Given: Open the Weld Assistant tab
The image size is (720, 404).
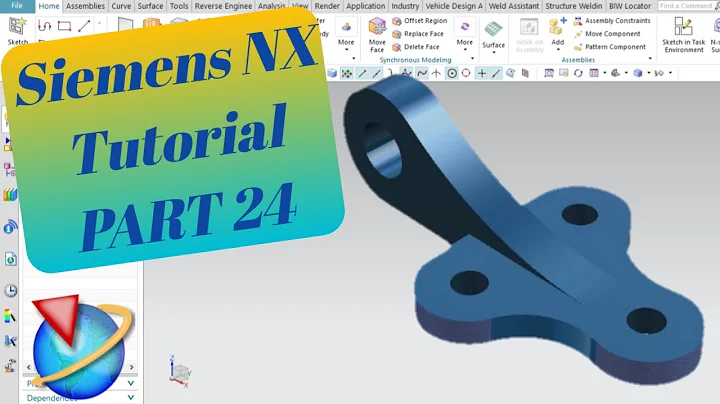Looking at the screenshot, I should coord(513,6).
